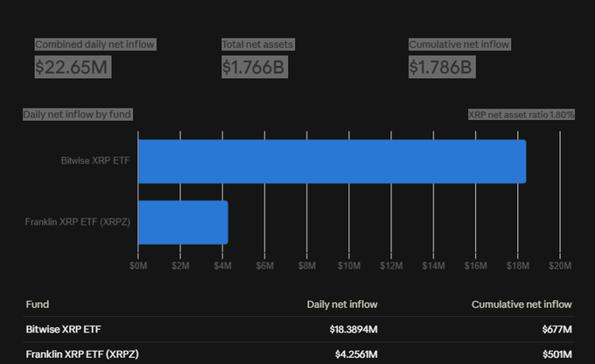Click the $18M axis tick label

coord(518,266)
